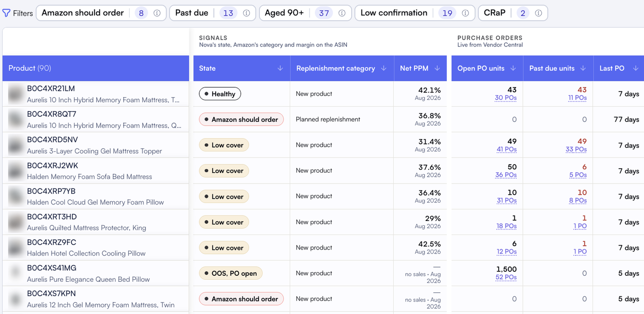Click Amazon should order badge for B0C4XR8QT7

[x=241, y=120]
